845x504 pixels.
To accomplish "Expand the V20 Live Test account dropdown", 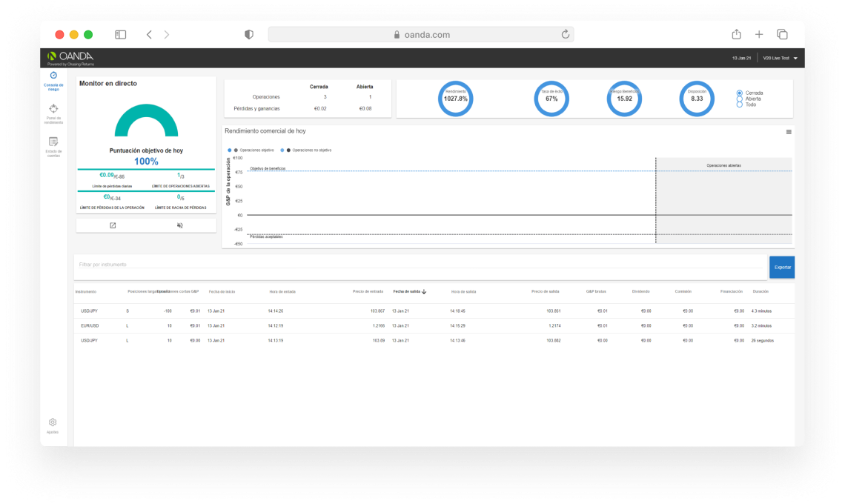I will [795, 58].
